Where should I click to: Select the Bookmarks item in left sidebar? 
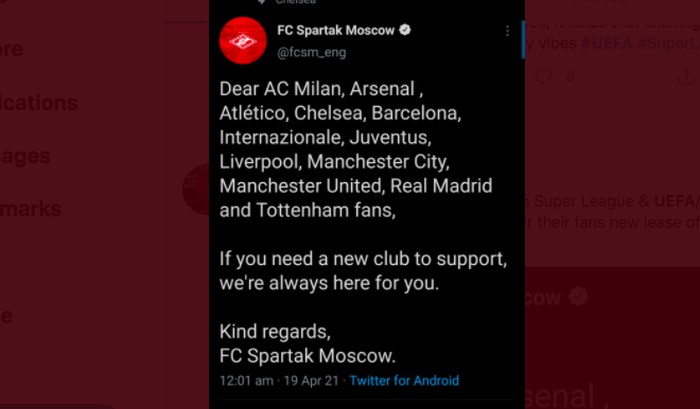30,209
